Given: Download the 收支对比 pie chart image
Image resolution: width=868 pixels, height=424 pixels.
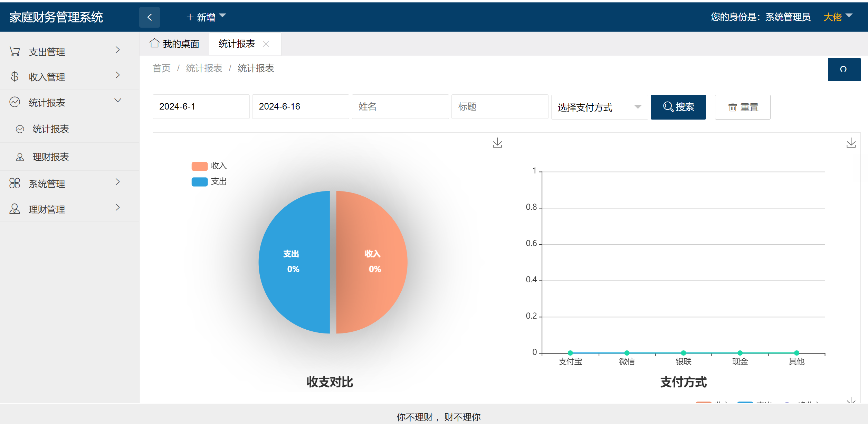Looking at the screenshot, I should pos(497,143).
